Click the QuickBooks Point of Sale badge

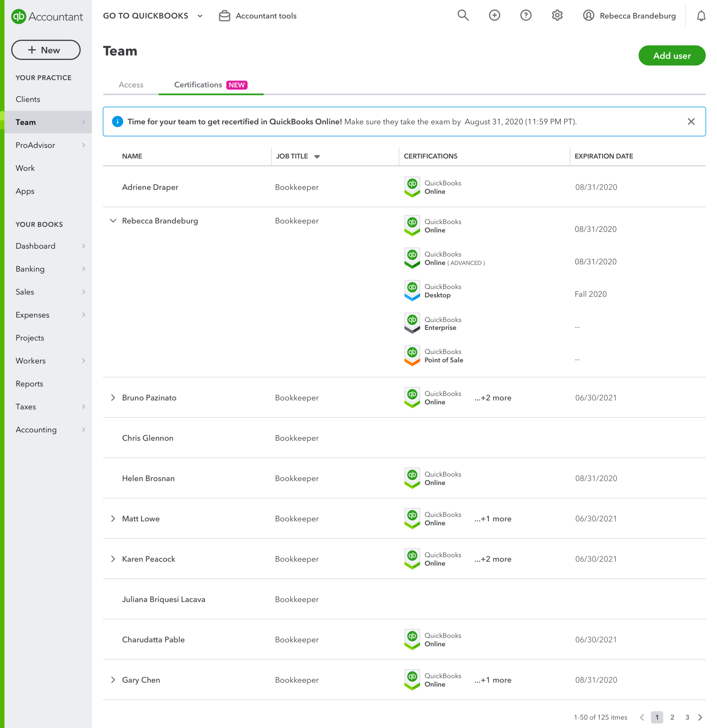[412, 356]
